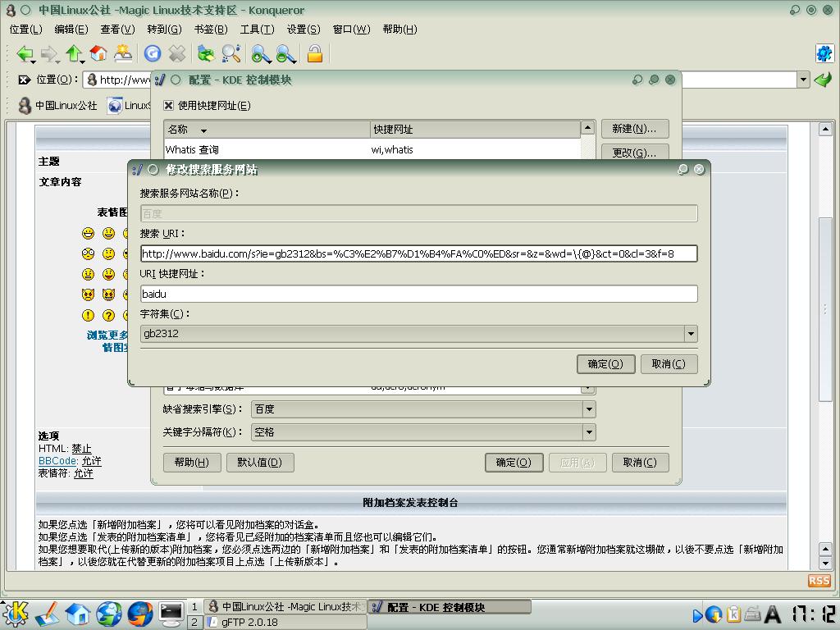Click the pencil editor icon in panel
The height and width of the screenshot is (630, 840).
tap(47, 614)
